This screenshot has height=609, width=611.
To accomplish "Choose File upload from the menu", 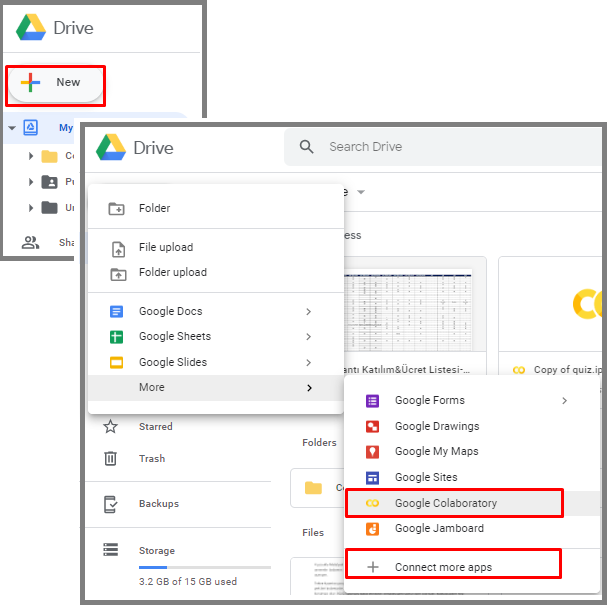I will click(x=216, y=247).
